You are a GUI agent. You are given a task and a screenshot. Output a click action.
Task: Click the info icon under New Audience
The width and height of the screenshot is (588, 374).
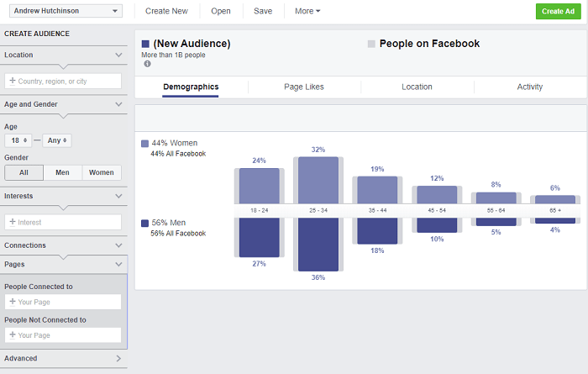147,64
